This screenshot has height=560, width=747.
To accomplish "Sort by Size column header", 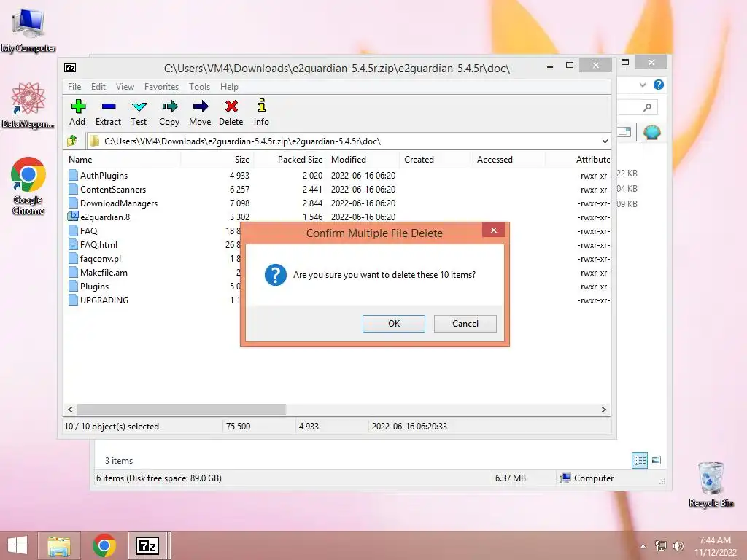I will 217,160.
